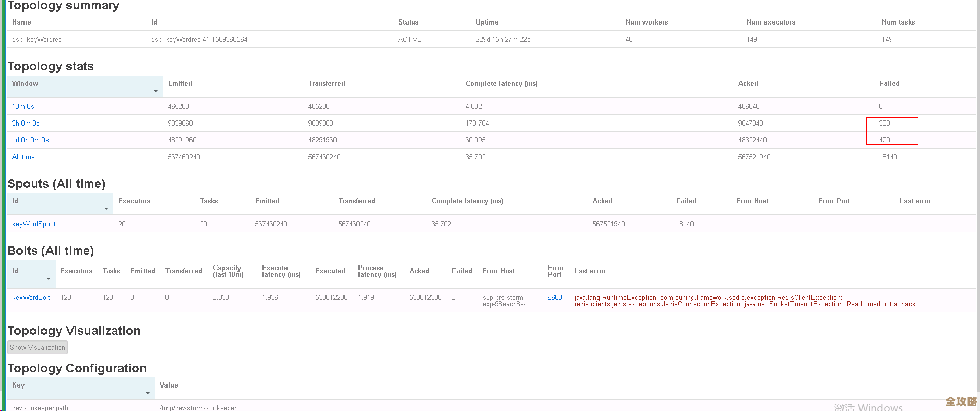Sort Bolts table by Last error header
980x411 pixels.
[590, 271]
